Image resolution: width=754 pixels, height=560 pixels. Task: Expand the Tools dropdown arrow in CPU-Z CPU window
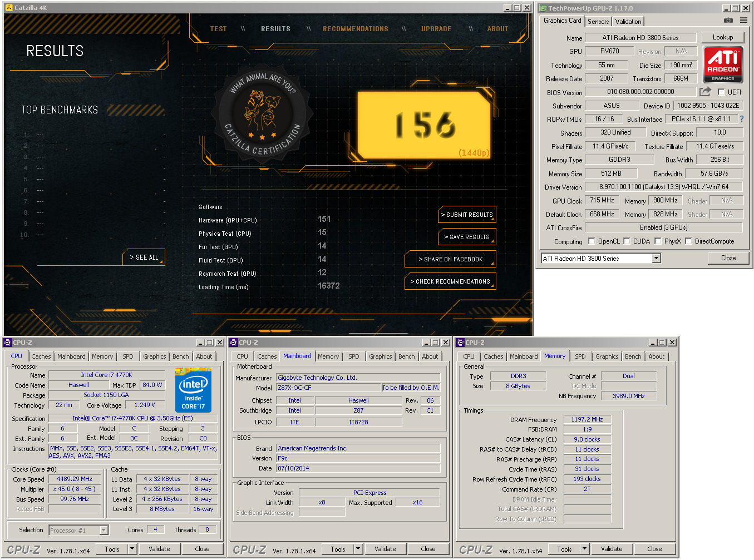(x=132, y=549)
